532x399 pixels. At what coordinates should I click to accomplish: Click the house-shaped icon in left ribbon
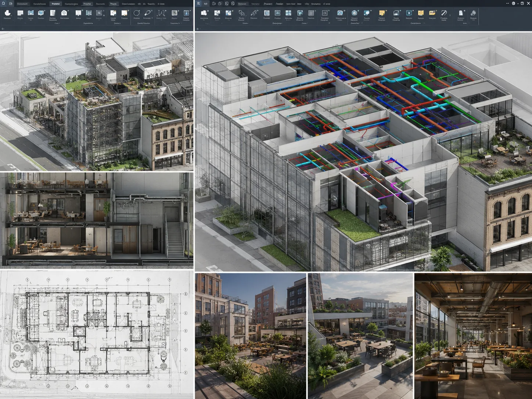pos(64,13)
